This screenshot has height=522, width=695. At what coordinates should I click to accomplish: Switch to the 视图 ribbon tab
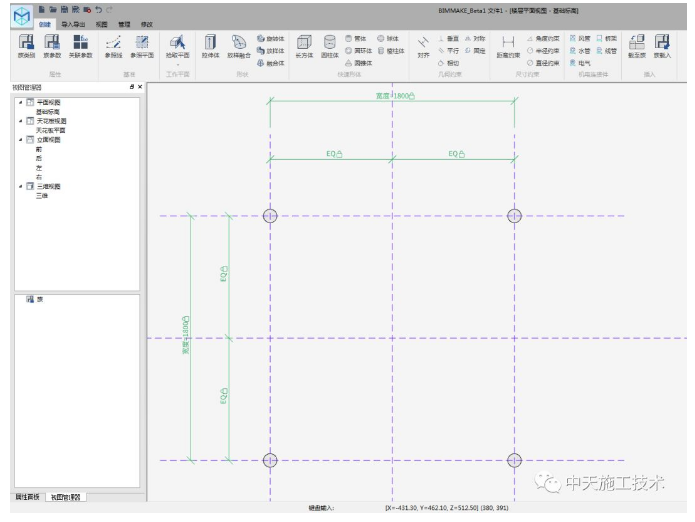(x=102, y=24)
